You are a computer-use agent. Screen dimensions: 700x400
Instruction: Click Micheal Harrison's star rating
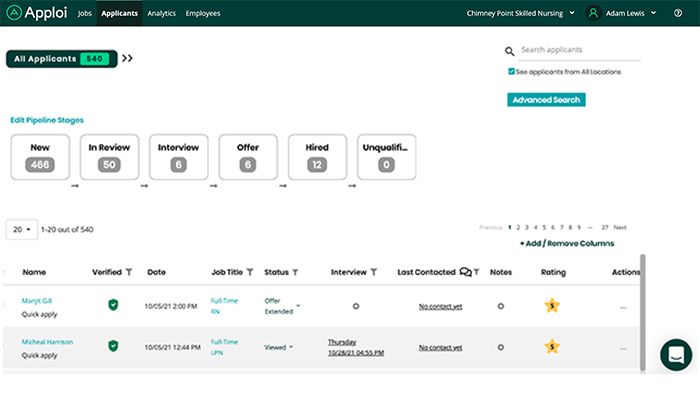[552, 346]
